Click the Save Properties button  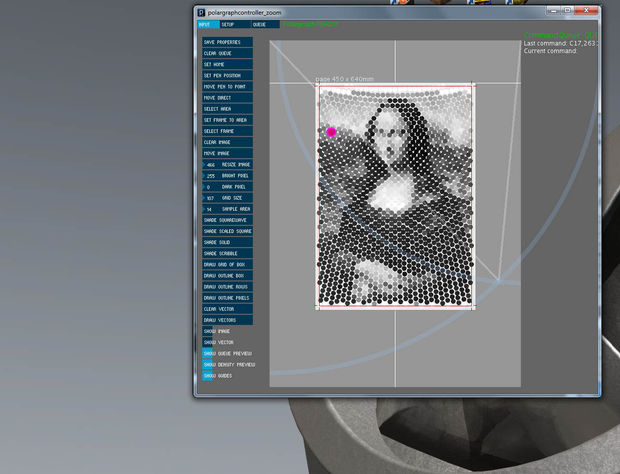[x=227, y=42]
